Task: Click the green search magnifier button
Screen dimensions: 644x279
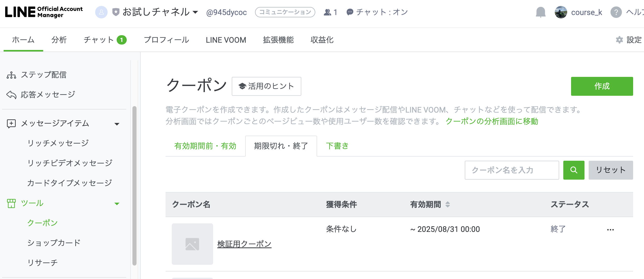Action: [x=574, y=170]
